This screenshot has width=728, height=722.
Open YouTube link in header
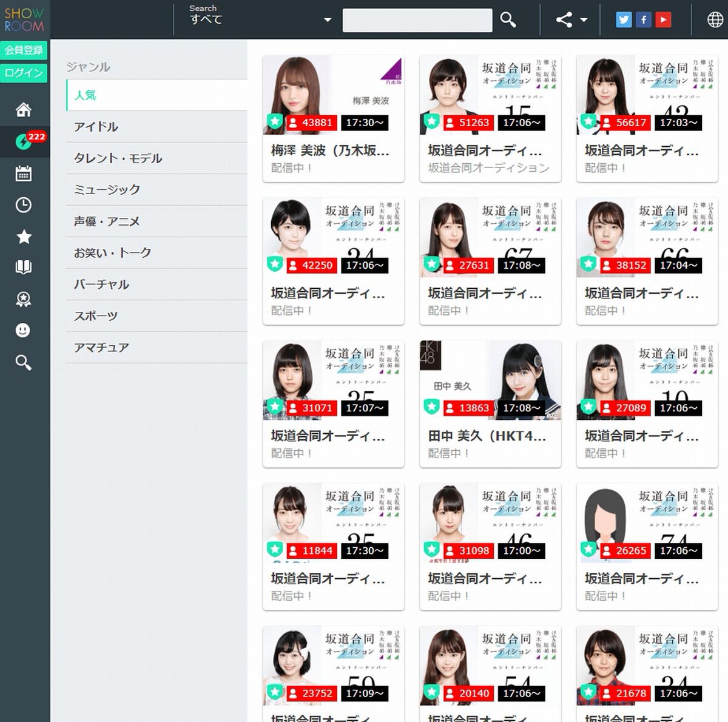click(x=664, y=19)
